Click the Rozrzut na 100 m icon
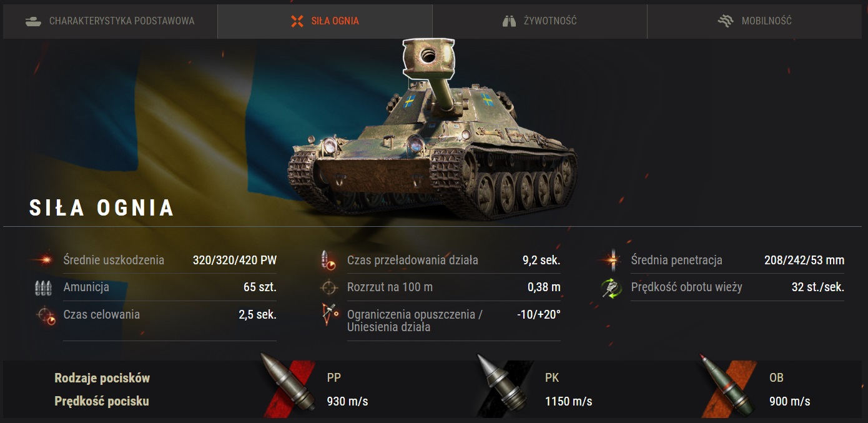The width and height of the screenshot is (868, 423). [x=328, y=287]
